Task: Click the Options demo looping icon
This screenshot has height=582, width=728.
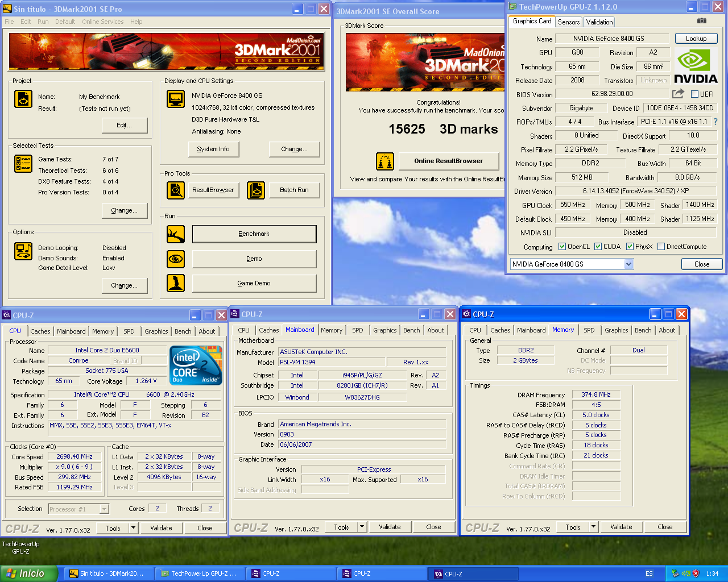Action: point(23,251)
